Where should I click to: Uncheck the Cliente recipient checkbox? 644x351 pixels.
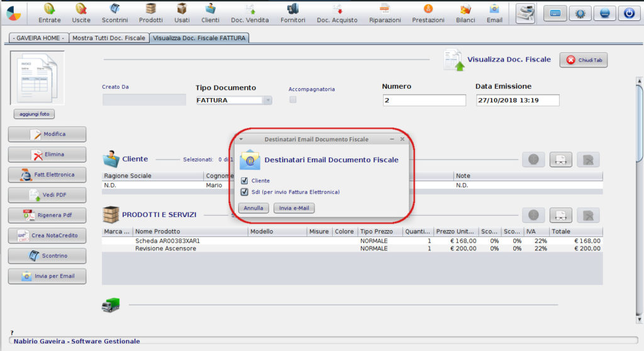tap(245, 181)
